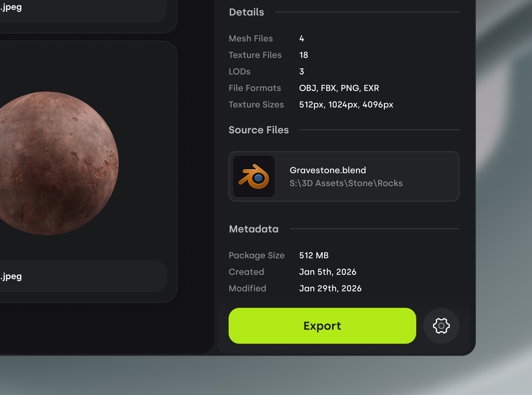Screen dimensions: 532x395
Task: Select the Mesh Files label
Action: click(x=251, y=38)
